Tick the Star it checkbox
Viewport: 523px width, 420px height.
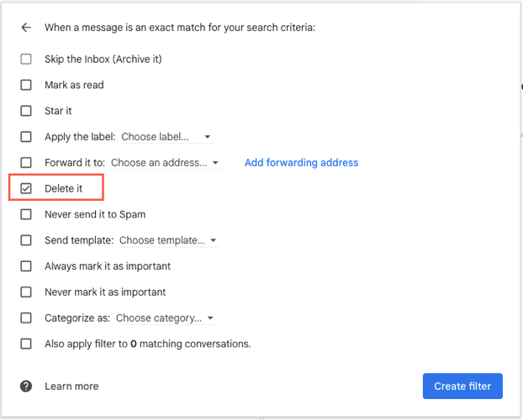pyautogui.click(x=26, y=111)
